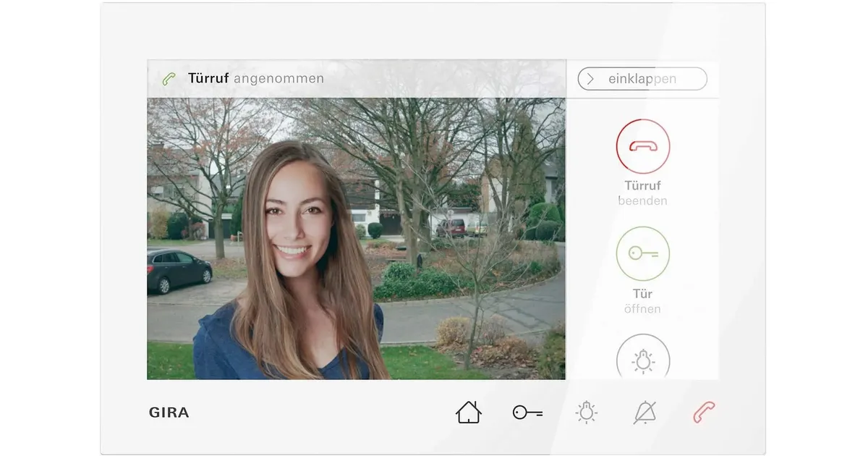Image resolution: width=868 pixels, height=456 pixels.
Task: Open the door with green key circle button
Action: click(x=642, y=253)
